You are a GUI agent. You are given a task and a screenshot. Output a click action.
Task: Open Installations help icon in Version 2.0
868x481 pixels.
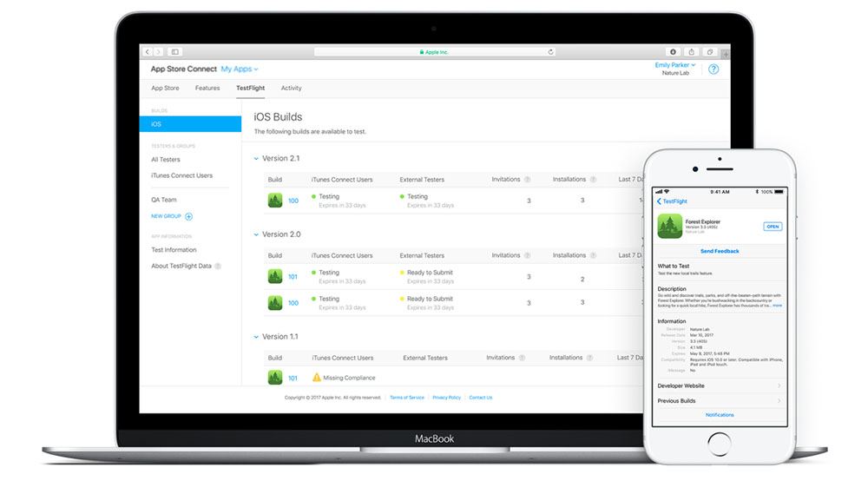[593, 255]
